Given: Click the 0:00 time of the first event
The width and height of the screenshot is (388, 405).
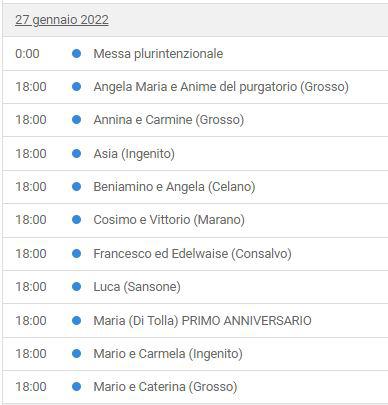Looking at the screenshot, I should (27, 54).
